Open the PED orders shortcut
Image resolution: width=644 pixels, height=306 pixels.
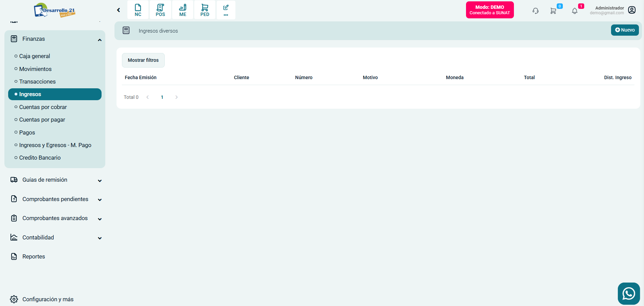pos(205,10)
